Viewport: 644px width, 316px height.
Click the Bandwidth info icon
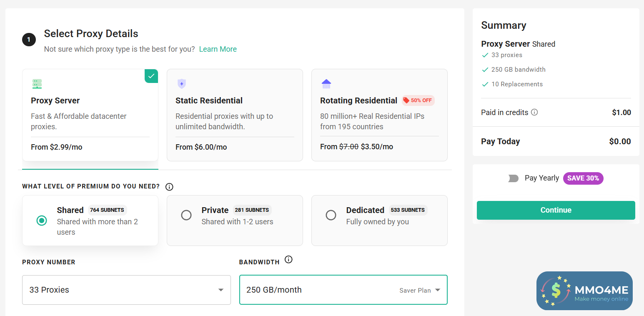(x=288, y=260)
